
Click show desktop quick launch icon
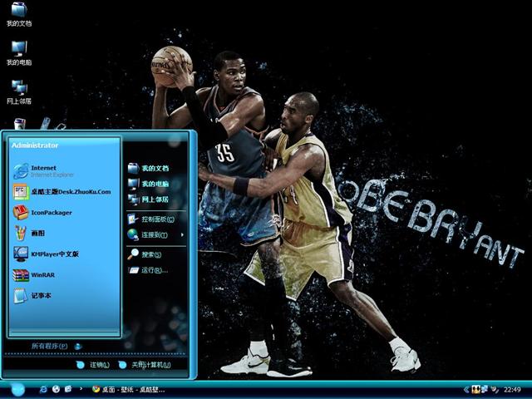[68, 389]
